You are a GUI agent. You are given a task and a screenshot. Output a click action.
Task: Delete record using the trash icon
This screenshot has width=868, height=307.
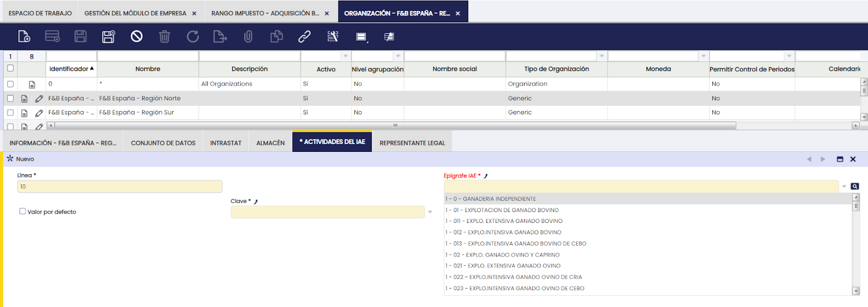pyautogui.click(x=164, y=36)
